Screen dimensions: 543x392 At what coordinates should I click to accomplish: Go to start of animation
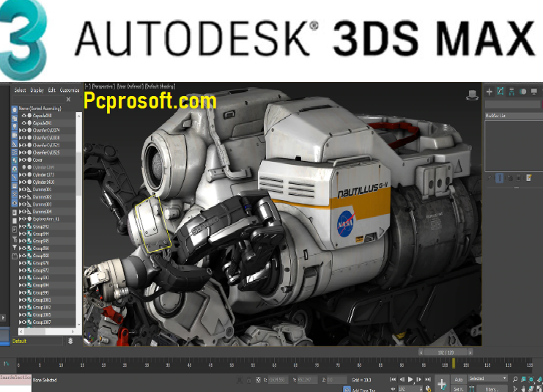coord(393,380)
